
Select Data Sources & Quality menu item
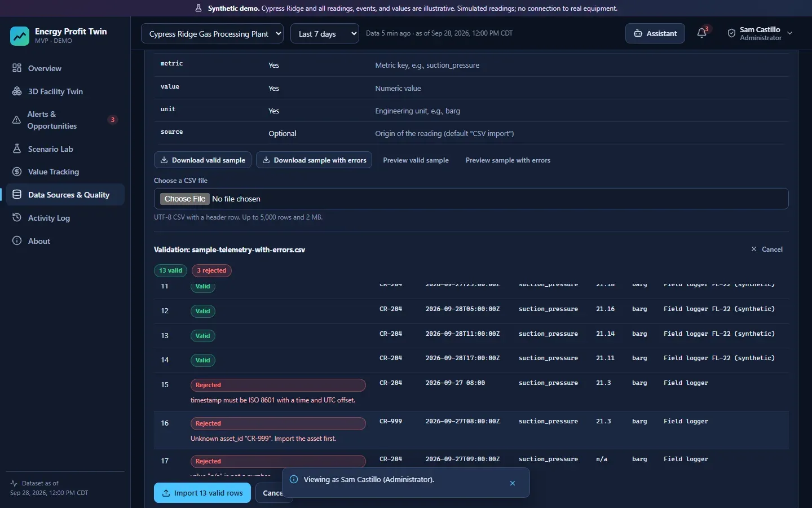pyautogui.click(x=65, y=195)
